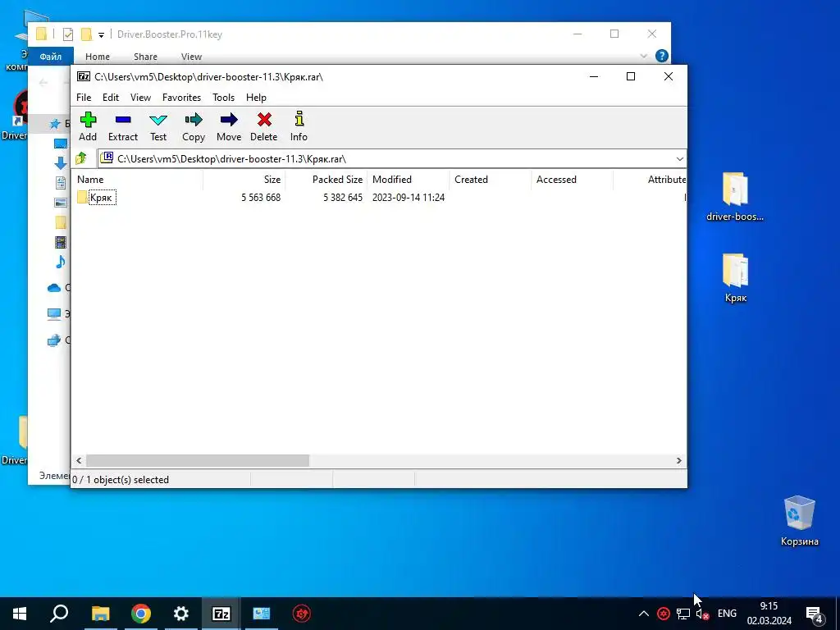This screenshot has width=840, height=630.
Task: Open Explorer quick access toolbar dropdown arrow
Action: 101,35
